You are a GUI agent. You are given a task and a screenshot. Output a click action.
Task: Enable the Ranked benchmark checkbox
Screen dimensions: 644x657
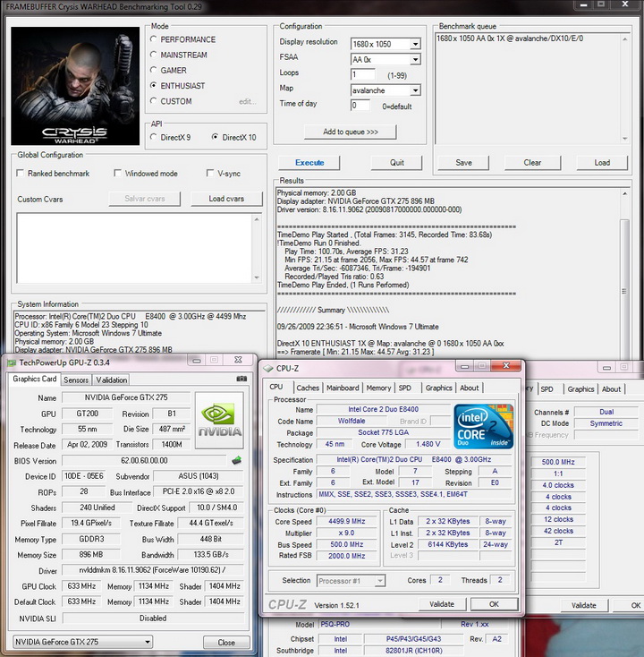pyautogui.click(x=20, y=173)
